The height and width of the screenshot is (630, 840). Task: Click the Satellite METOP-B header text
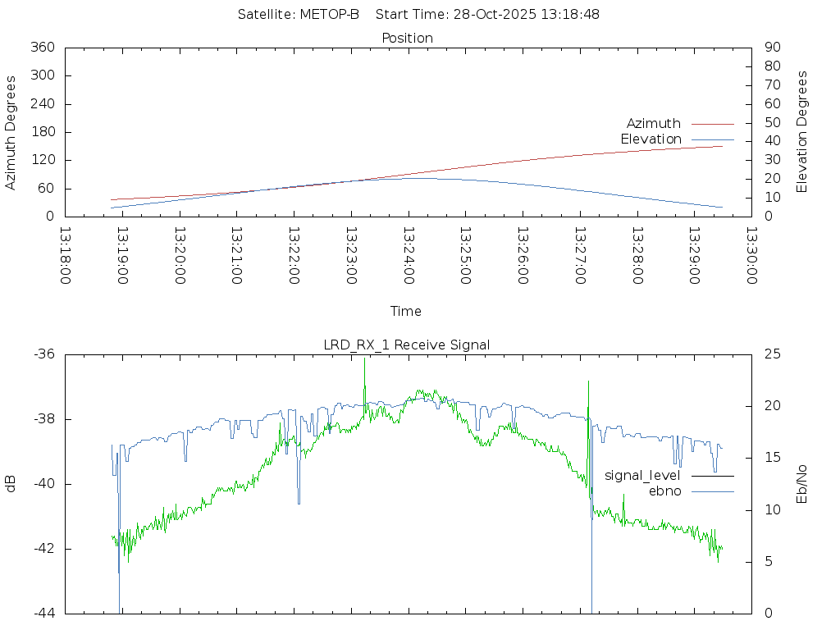pos(299,15)
